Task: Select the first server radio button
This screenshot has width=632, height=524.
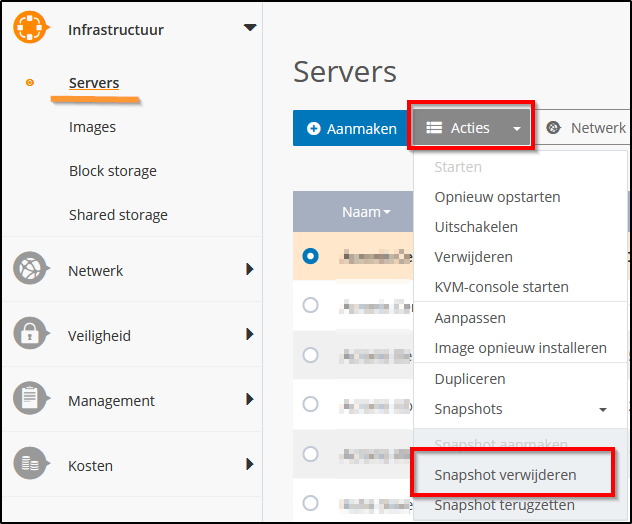Action: coord(310,256)
